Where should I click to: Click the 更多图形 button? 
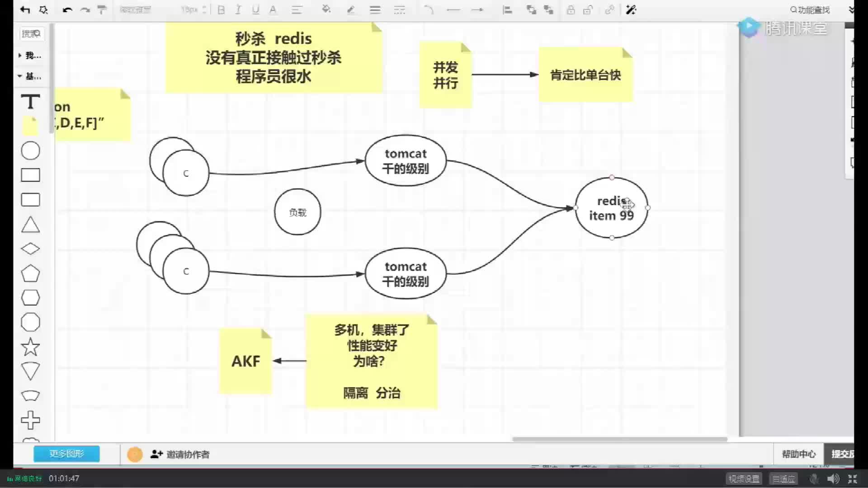66,454
